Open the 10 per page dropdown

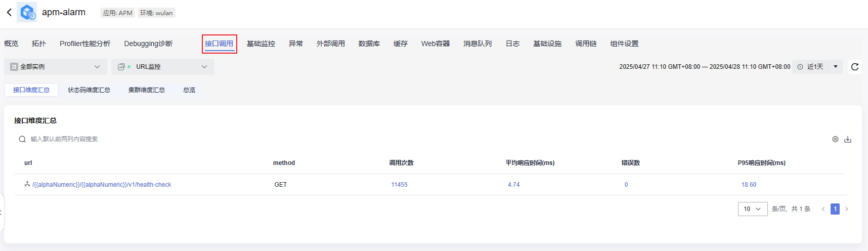tap(753, 209)
